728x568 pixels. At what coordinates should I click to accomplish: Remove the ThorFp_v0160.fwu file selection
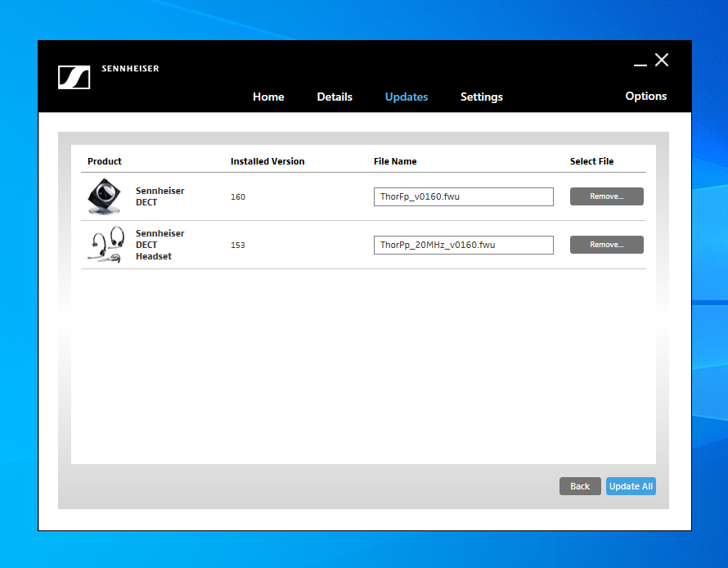pos(606,196)
